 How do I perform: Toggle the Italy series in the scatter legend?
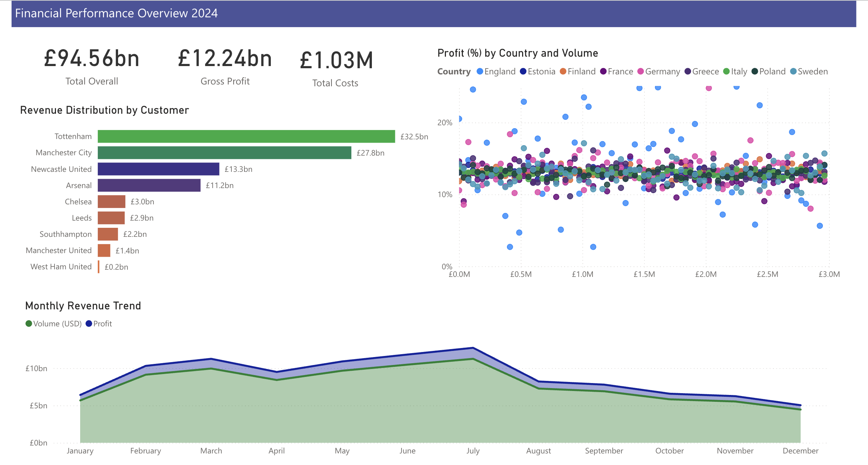[x=726, y=71]
